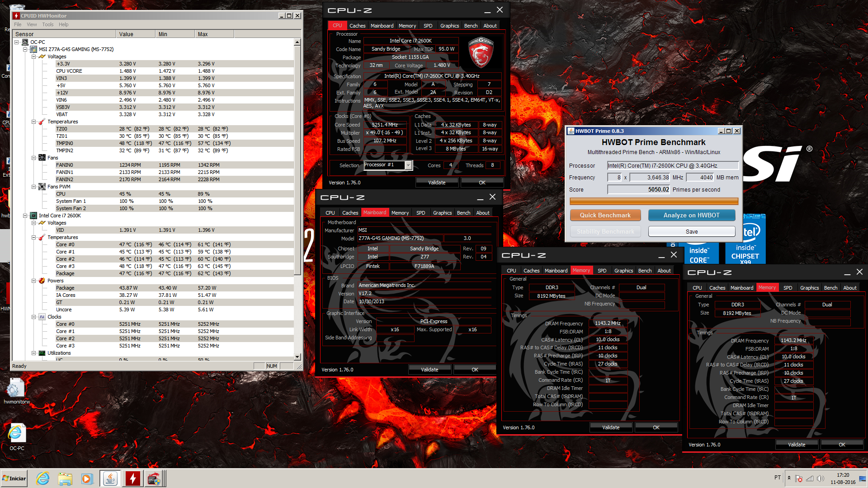Launch Windows Media Player from taskbar
Screen dimensions: 868x488
87,479
